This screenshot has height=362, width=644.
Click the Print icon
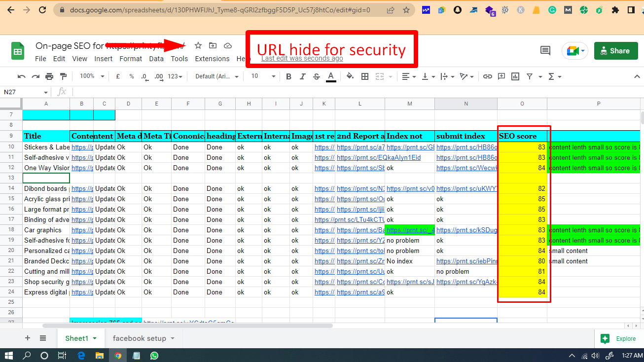pyautogui.click(x=49, y=76)
